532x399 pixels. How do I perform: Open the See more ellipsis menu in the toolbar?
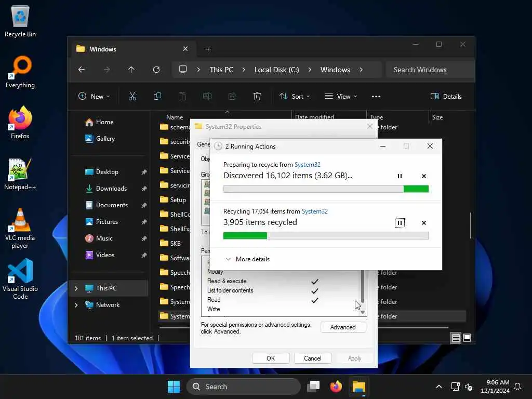coord(376,96)
